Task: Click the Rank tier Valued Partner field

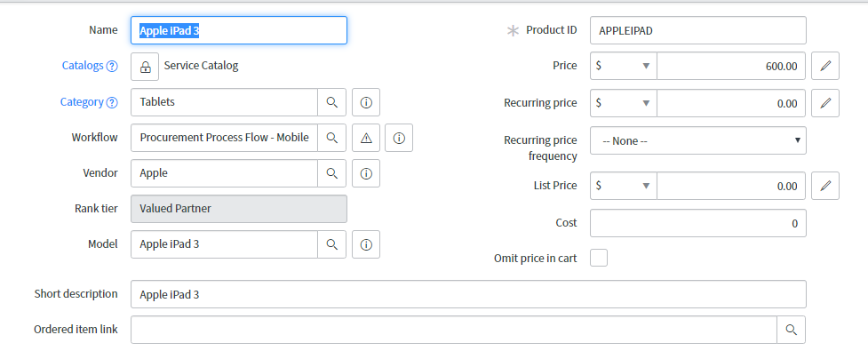Action: pos(239,209)
